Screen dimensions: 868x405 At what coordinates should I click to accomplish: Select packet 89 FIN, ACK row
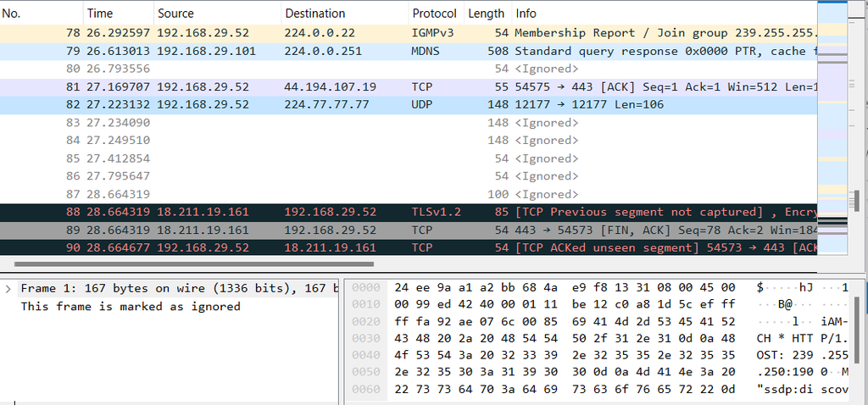click(x=409, y=230)
